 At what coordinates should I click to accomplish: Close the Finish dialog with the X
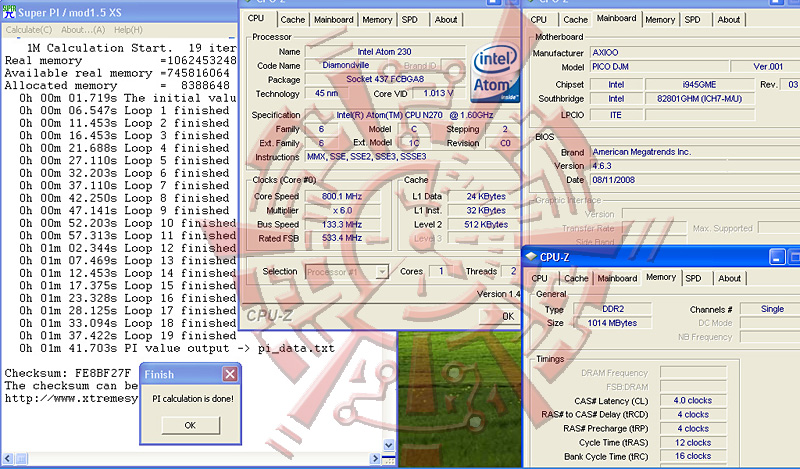[x=230, y=374]
